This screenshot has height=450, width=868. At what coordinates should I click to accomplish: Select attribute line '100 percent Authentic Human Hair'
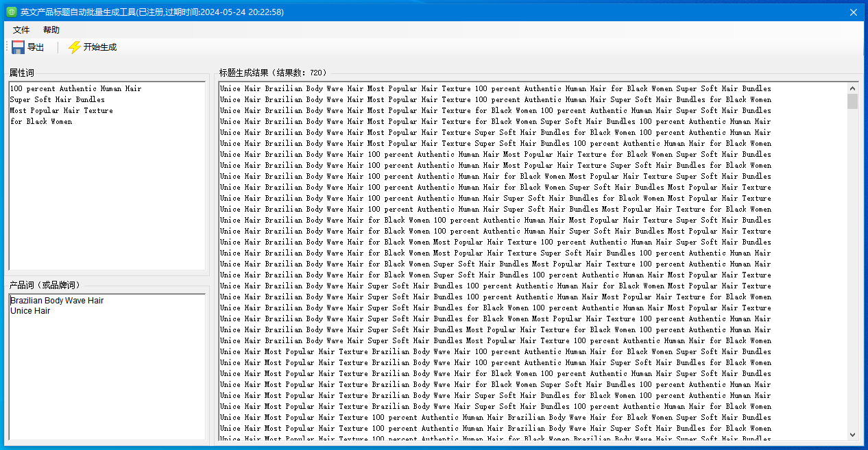pyautogui.click(x=75, y=88)
